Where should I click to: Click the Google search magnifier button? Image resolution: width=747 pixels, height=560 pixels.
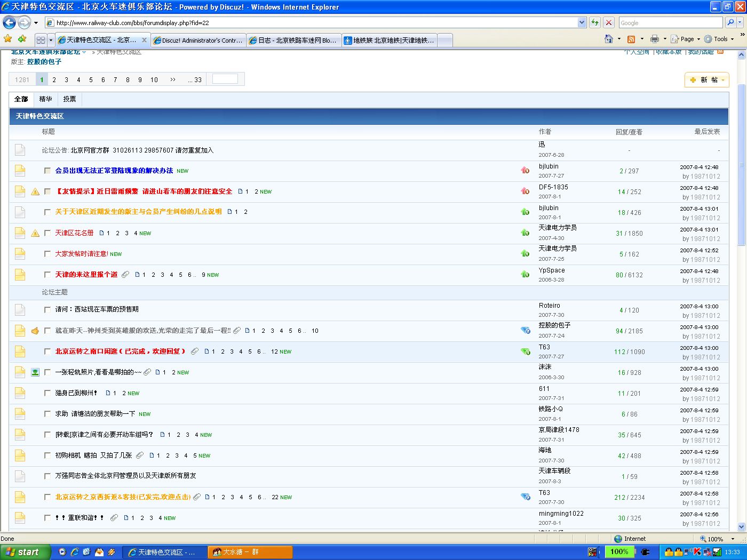(730, 22)
